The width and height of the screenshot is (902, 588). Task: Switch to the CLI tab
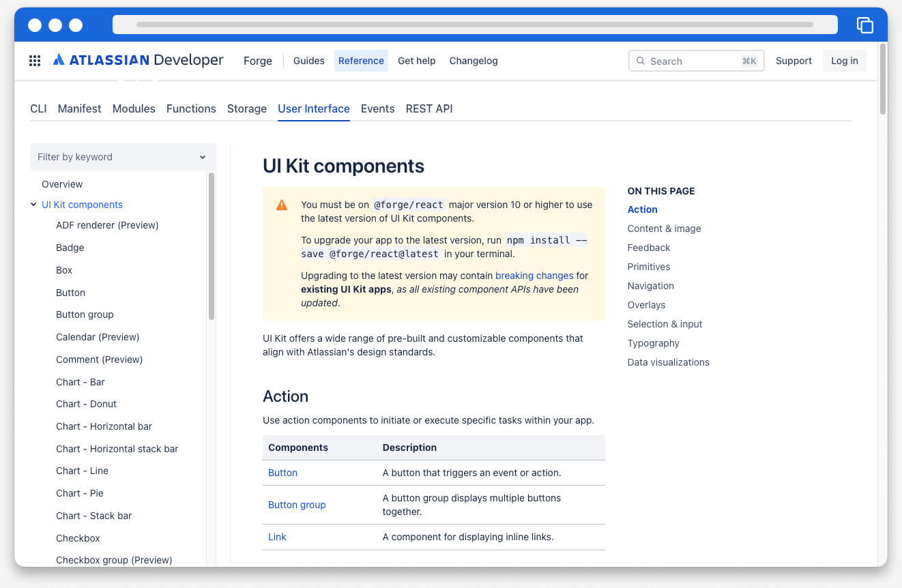click(x=38, y=108)
